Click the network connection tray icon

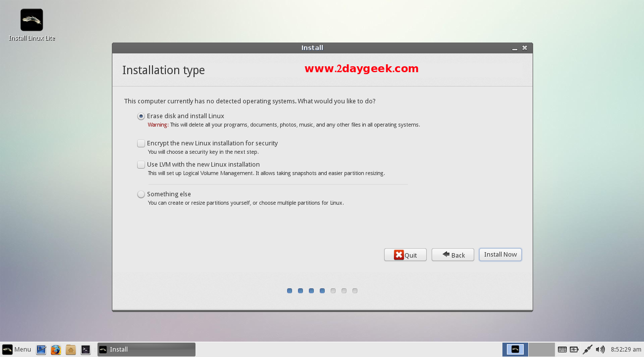point(588,350)
